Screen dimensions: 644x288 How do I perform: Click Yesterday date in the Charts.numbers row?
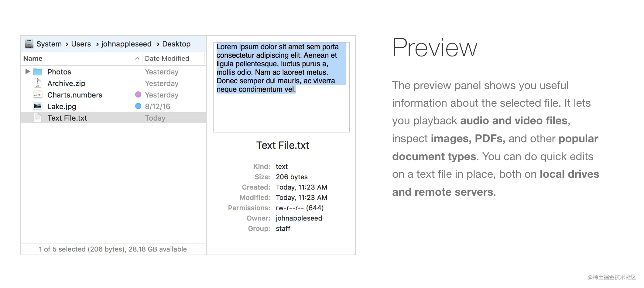[x=162, y=95]
